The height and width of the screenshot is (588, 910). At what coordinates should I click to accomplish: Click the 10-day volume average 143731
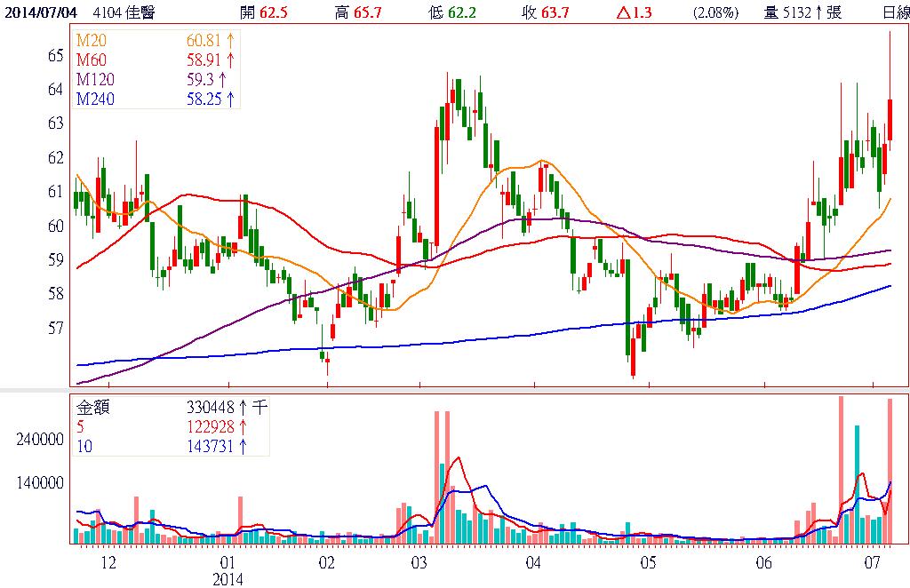209,447
